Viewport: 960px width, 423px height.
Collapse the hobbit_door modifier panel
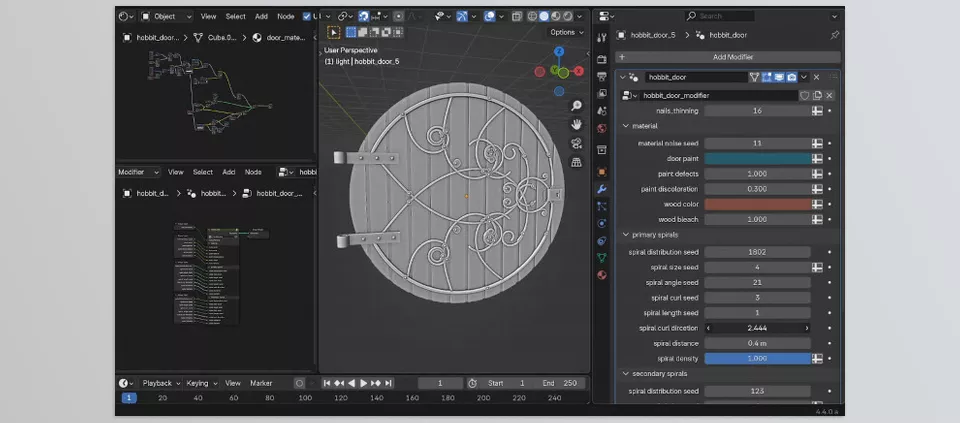pos(623,77)
